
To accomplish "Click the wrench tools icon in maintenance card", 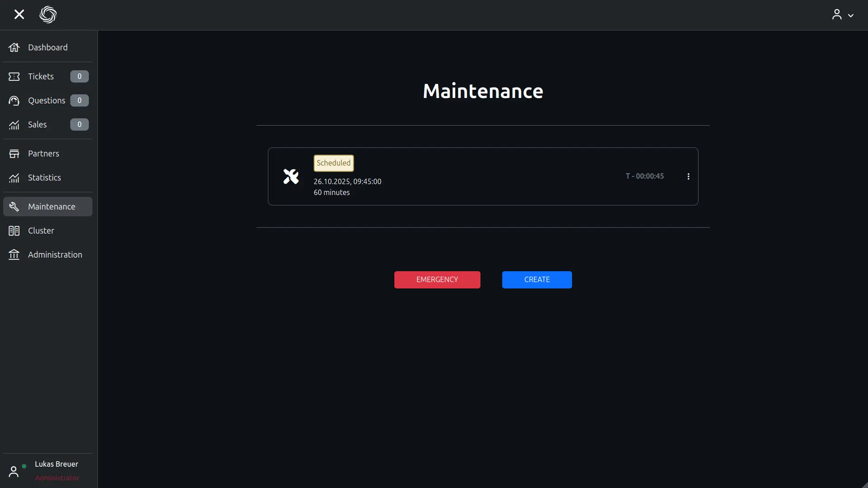I will pos(291,176).
